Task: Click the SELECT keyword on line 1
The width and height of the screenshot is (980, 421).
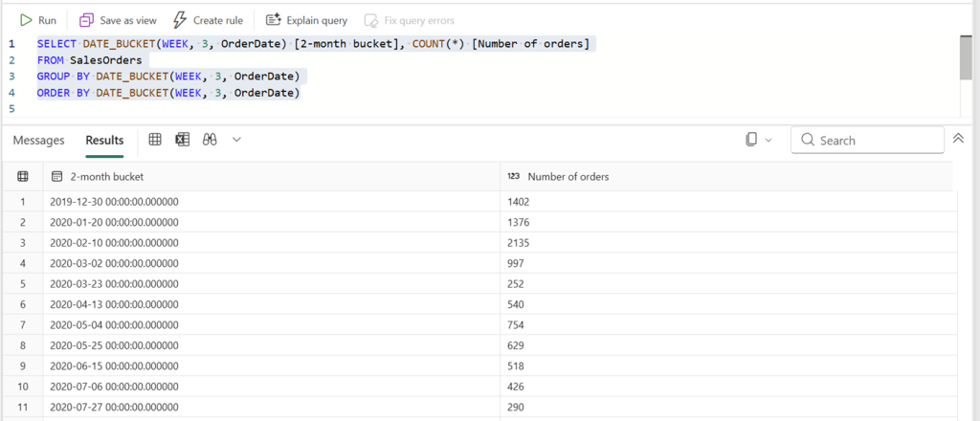Action: [x=56, y=44]
